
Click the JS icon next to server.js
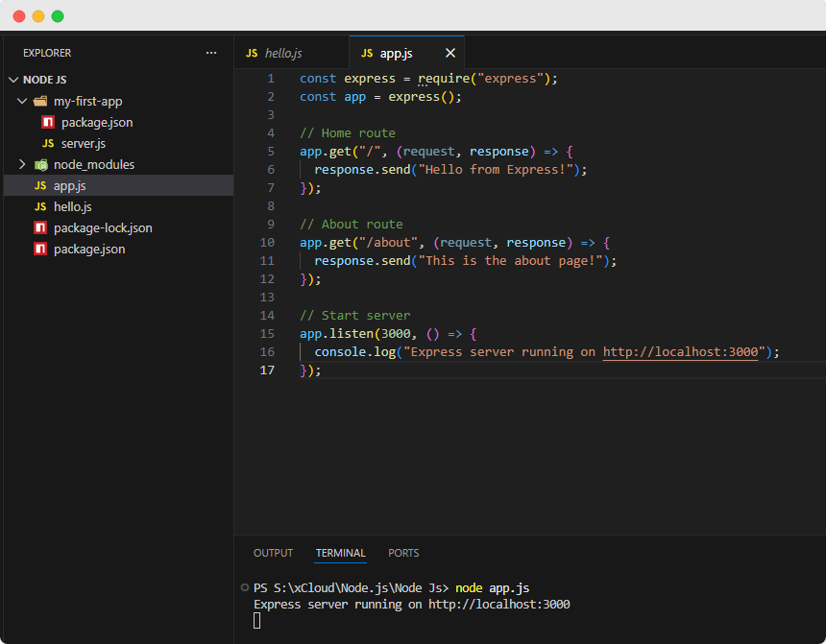point(48,144)
